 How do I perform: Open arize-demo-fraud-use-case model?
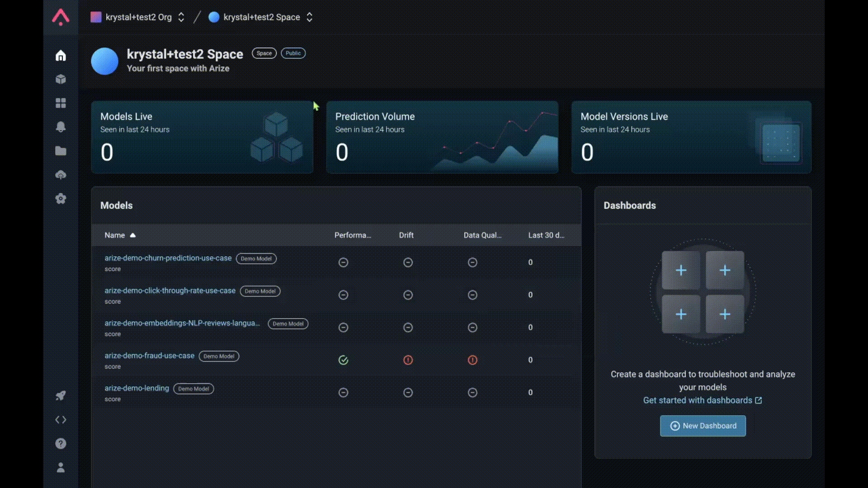[149, 356]
